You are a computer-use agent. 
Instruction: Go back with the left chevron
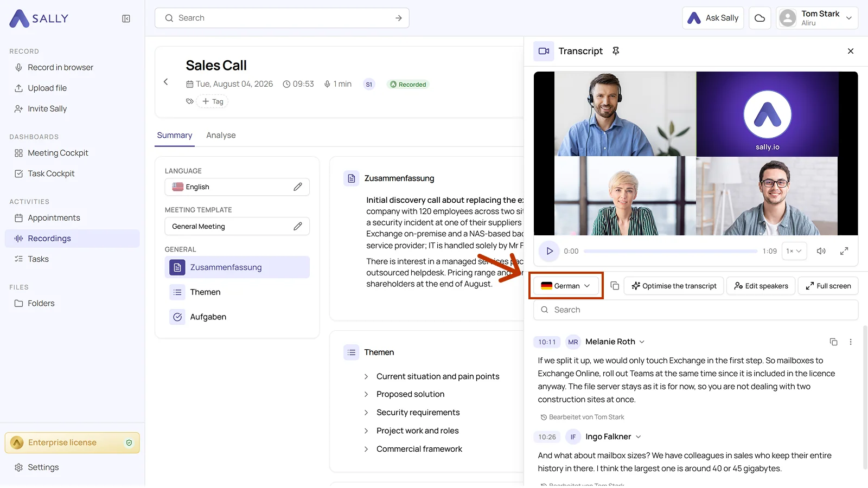click(166, 82)
